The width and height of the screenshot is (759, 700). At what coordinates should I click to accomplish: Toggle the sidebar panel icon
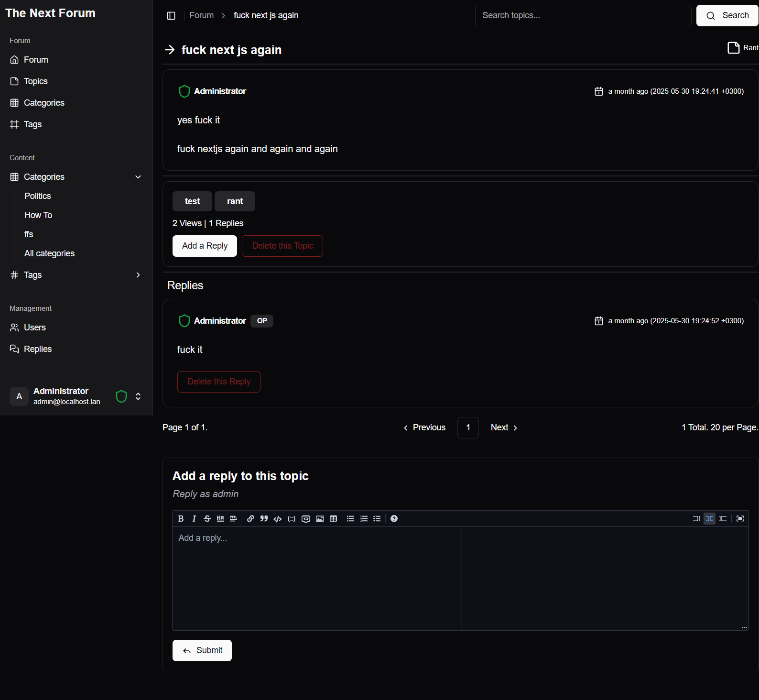[x=171, y=16]
